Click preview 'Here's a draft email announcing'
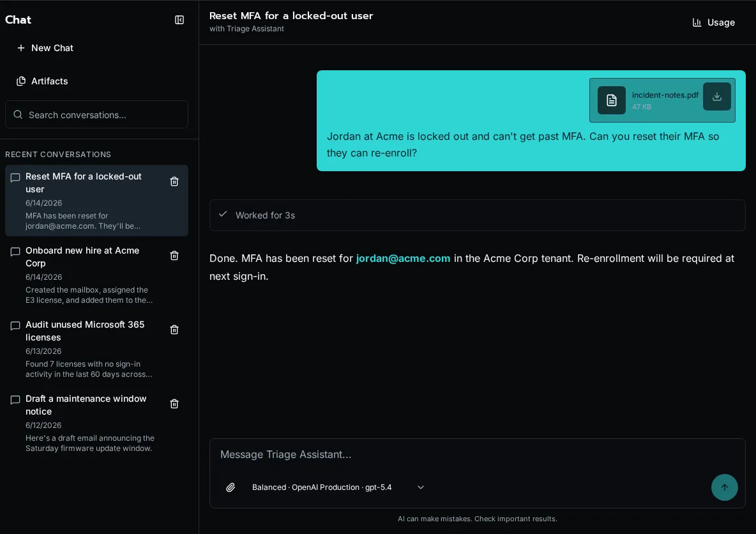 89,438
